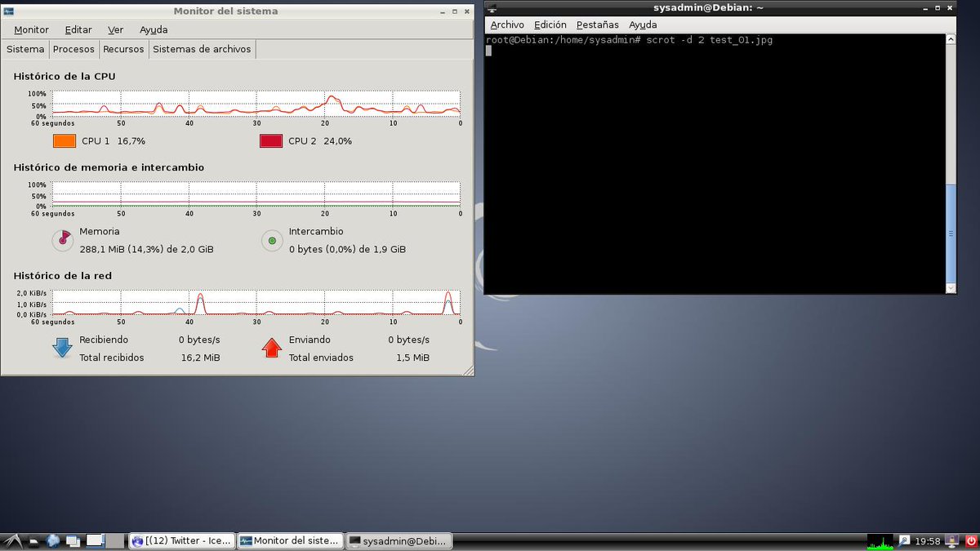Screen dimensions: 980x551
Task: Click the CPU history graph
Action: pyautogui.click(x=256, y=104)
